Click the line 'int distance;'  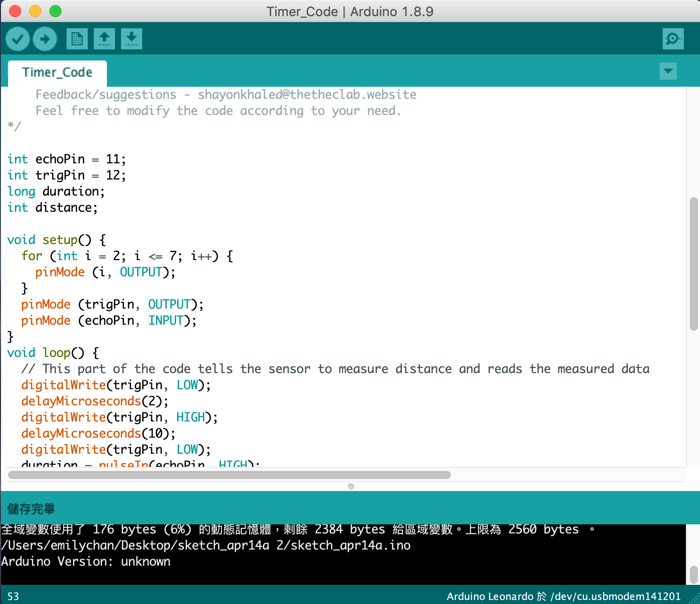click(52, 208)
